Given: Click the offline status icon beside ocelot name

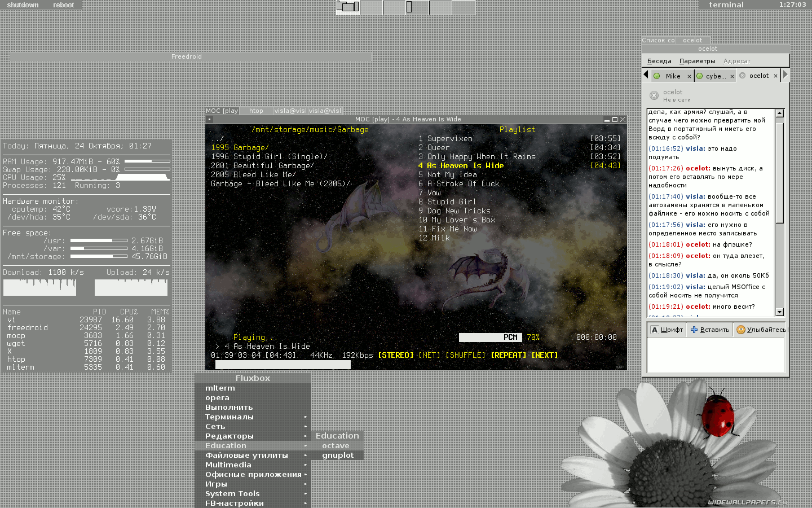Looking at the screenshot, I should click(654, 95).
